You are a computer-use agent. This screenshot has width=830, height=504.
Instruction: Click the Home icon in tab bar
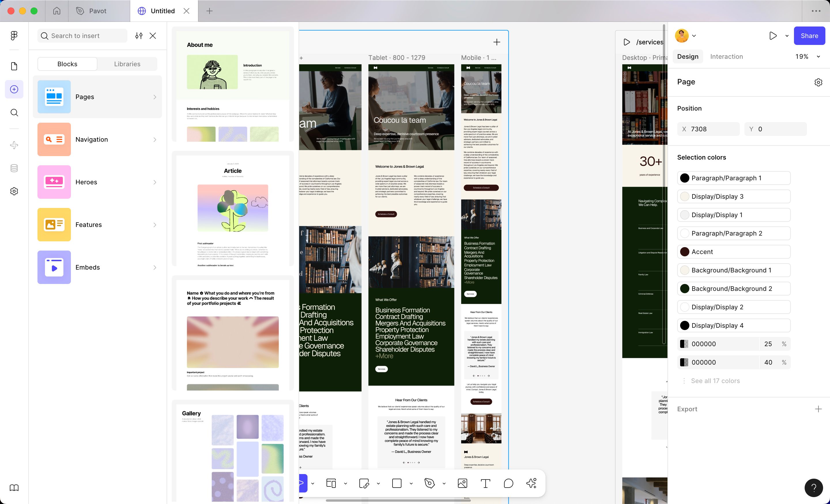coord(56,11)
